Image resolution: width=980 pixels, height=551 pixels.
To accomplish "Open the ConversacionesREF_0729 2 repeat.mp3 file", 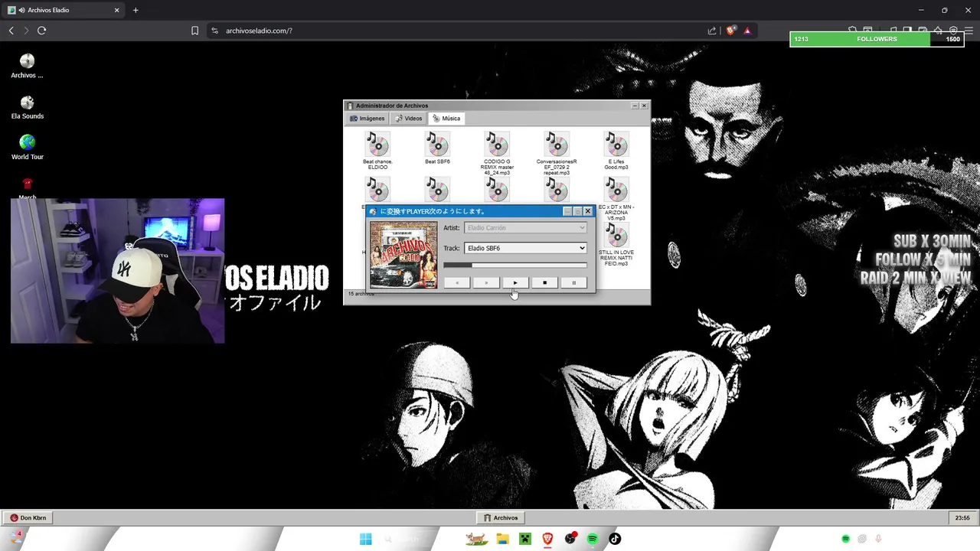I will tap(557, 153).
